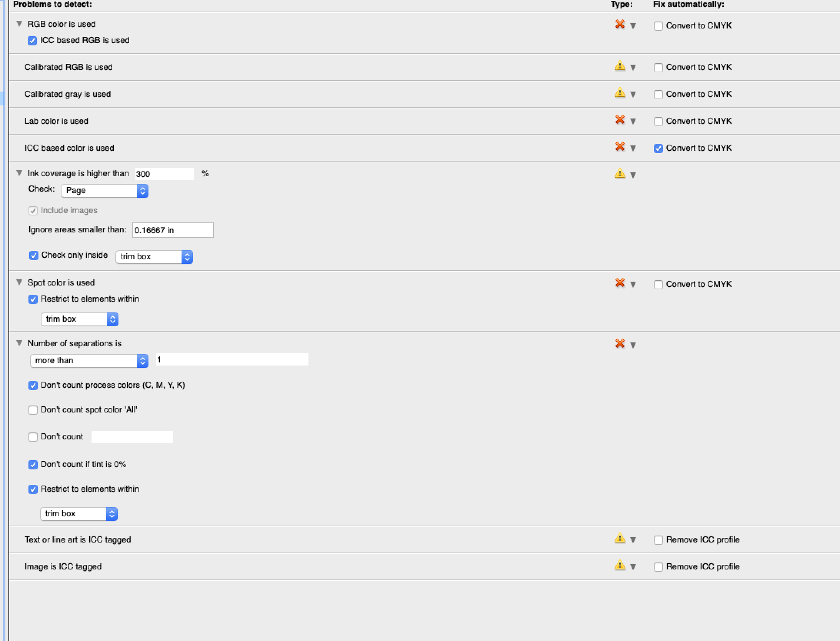Uncheck ICC based RGB is used
The height and width of the screenshot is (641, 840).
click(x=32, y=41)
